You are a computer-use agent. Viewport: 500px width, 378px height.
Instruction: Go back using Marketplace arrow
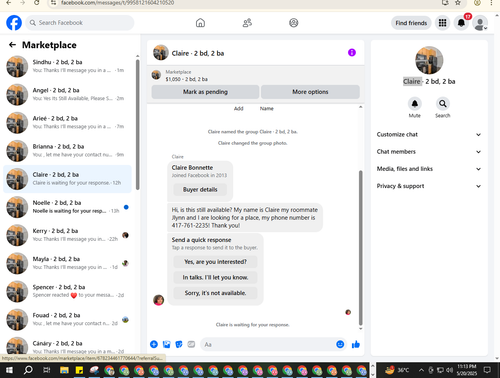pyautogui.click(x=12, y=45)
